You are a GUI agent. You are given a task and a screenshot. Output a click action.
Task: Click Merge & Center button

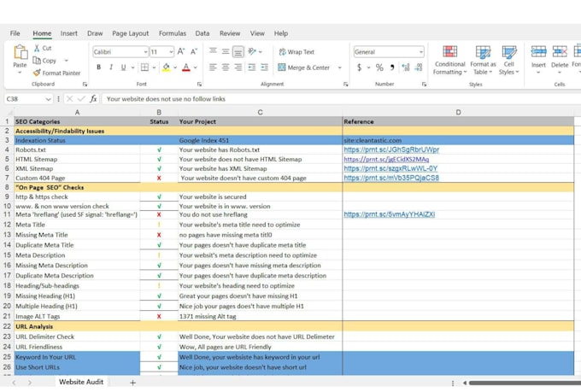304,67
